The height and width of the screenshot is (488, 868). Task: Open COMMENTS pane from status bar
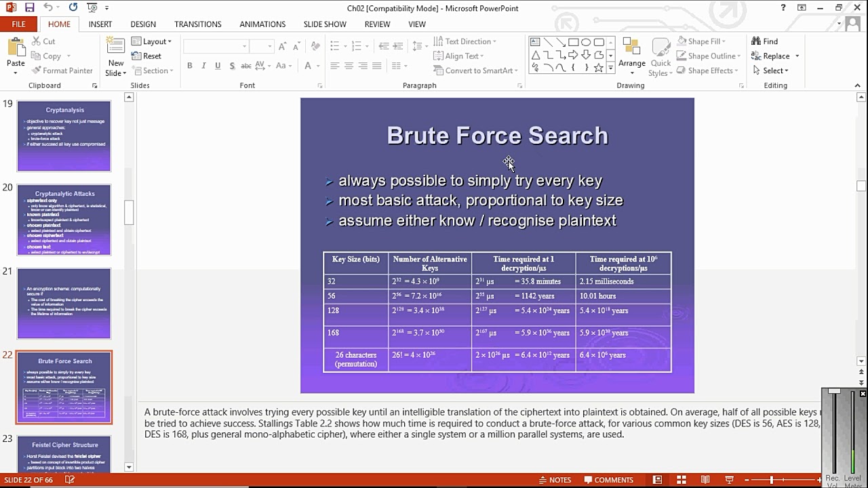point(608,480)
